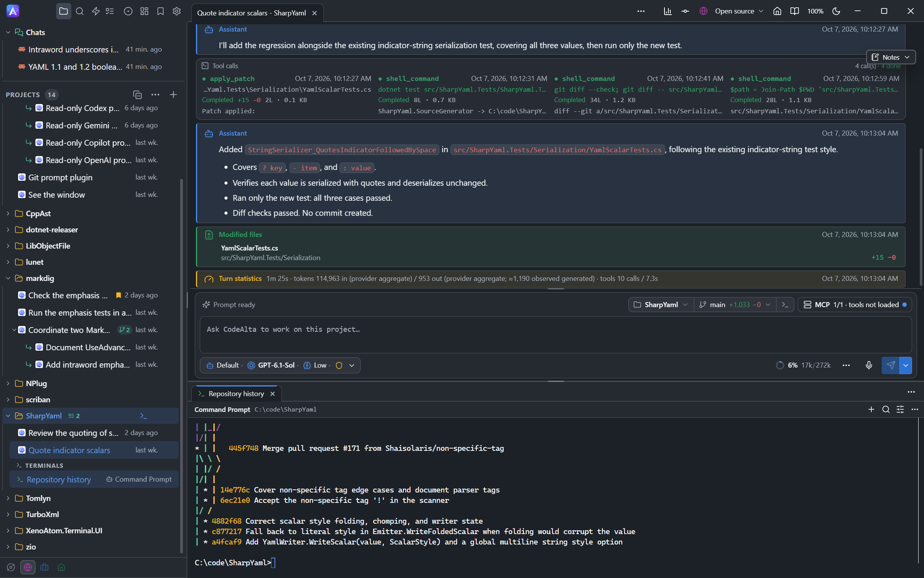
Task: Open the search icon in top toolbar
Action: pos(80,11)
